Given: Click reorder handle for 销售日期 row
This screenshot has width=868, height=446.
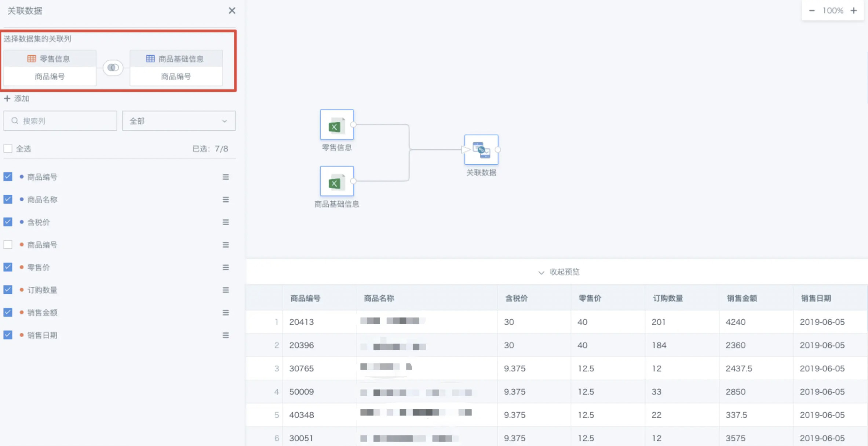Looking at the screenshot, I should point(226,335).
